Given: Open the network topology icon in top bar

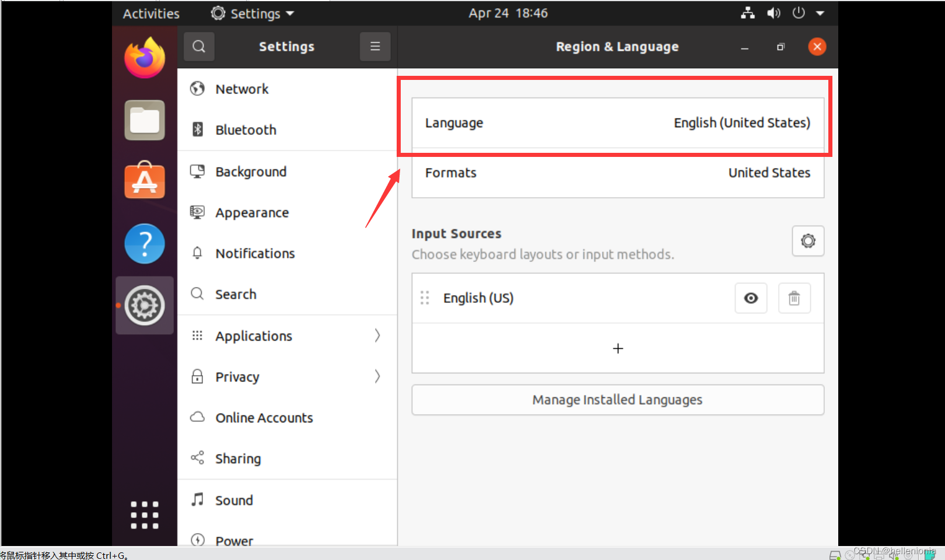Looking at the screenshot, I should tap(747, 13).
